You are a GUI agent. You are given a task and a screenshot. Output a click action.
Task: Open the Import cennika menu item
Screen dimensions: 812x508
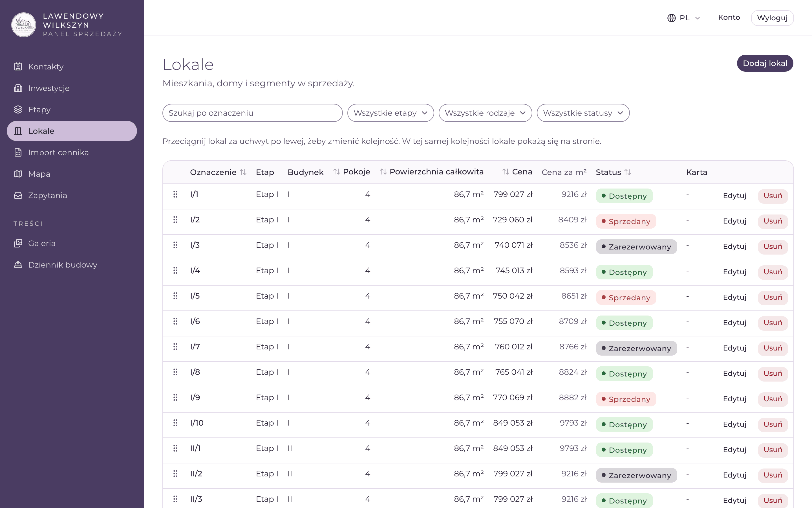coord(72,152)
